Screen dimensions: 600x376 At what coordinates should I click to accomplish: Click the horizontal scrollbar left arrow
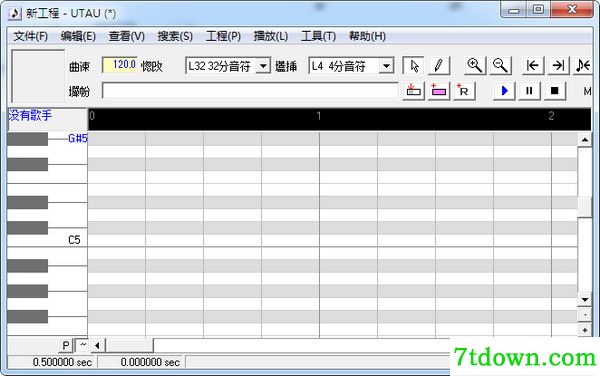pyautogui.click(x=98, y=345)
